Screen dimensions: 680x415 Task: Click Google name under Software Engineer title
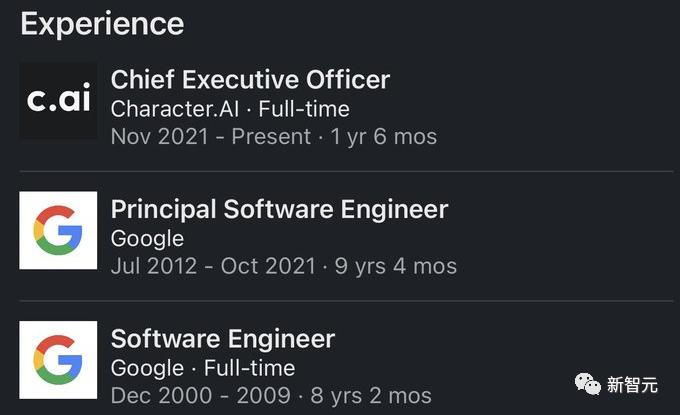coord(147,368)
